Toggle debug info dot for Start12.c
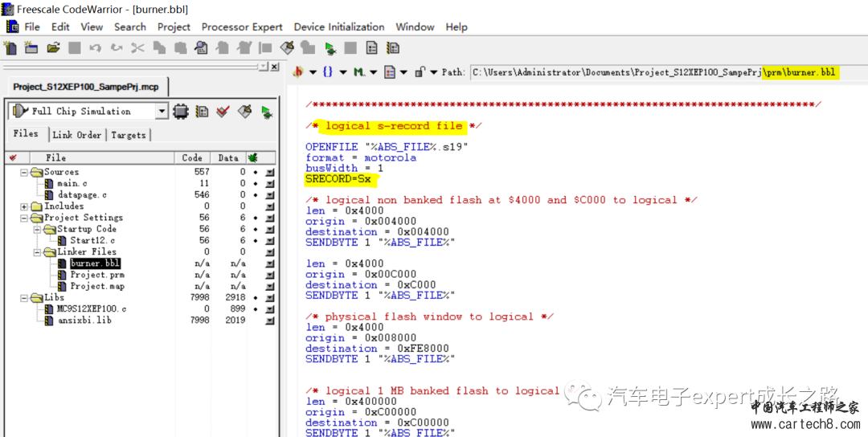 click(256, 241)
